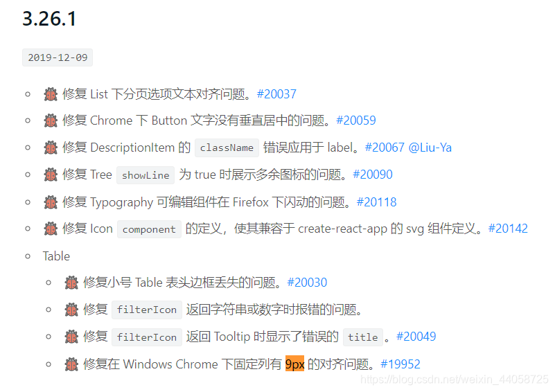555x392 pixels.
Task: Open issue link #20067
Action: pyautogui.click(x=385, y=148)
